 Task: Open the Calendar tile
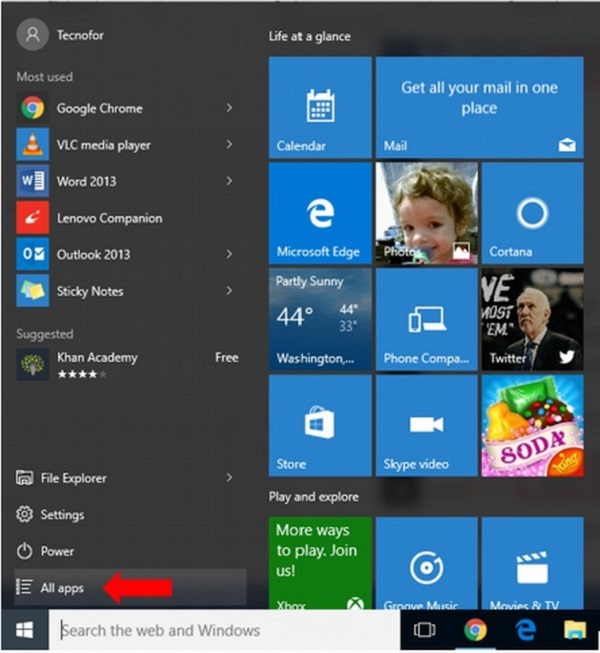(320, 107)
